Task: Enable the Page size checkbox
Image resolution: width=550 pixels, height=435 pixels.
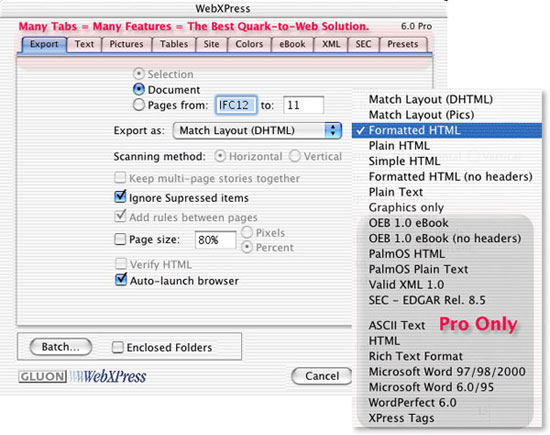Action: [120, 239]
